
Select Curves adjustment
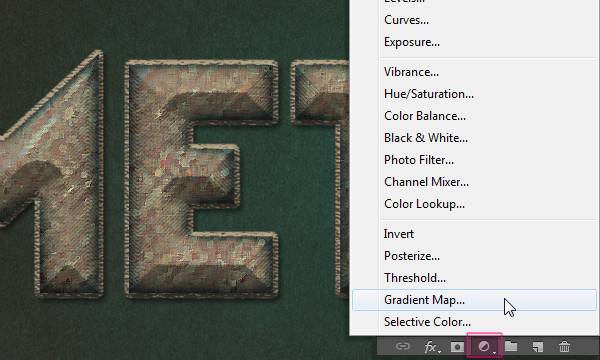coord(406,20)
